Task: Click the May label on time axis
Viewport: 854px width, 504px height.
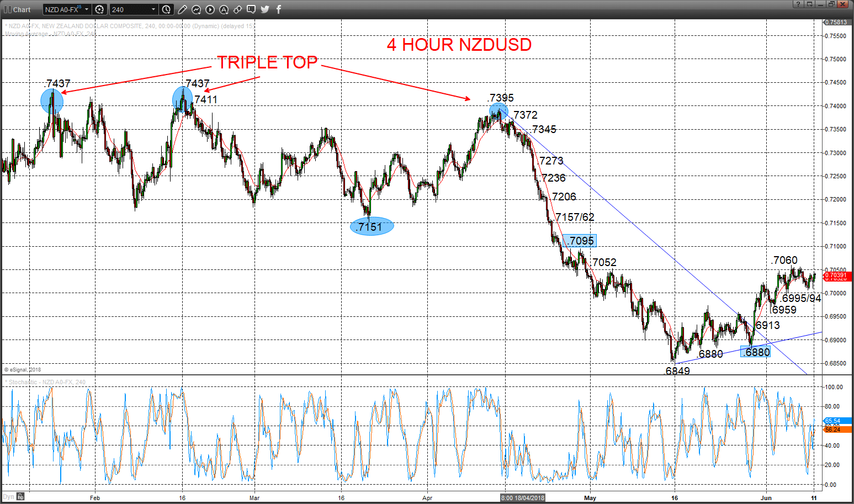Action: (x=590, y=498)
